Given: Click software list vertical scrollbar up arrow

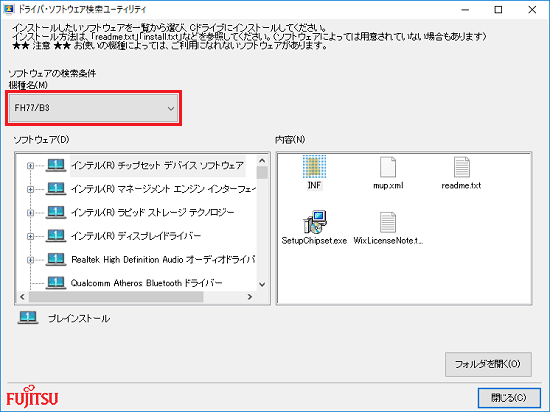Looking at the screenshot, I should pos(262,161).
